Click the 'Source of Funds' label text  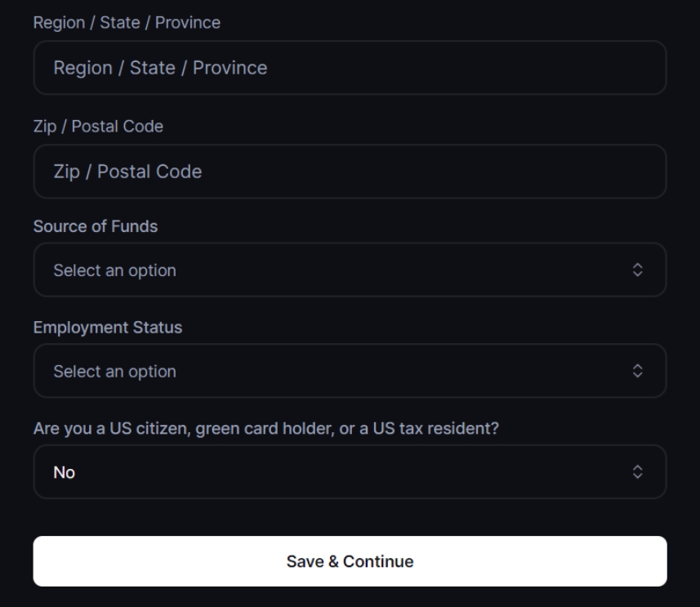[x=96, y=227]
